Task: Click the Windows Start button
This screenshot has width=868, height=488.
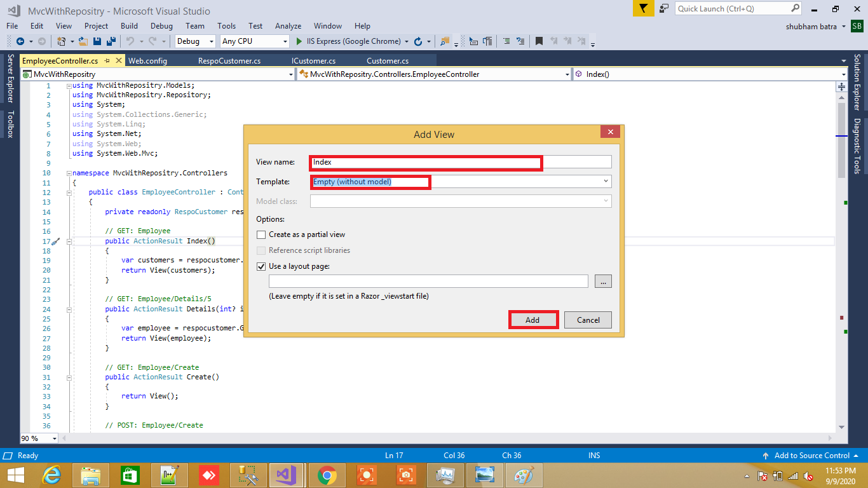Action: [x=15, y=475]
